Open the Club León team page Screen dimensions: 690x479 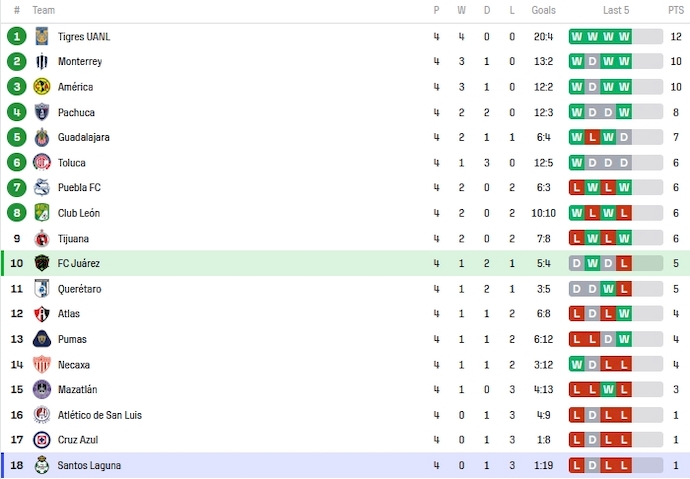78,213
